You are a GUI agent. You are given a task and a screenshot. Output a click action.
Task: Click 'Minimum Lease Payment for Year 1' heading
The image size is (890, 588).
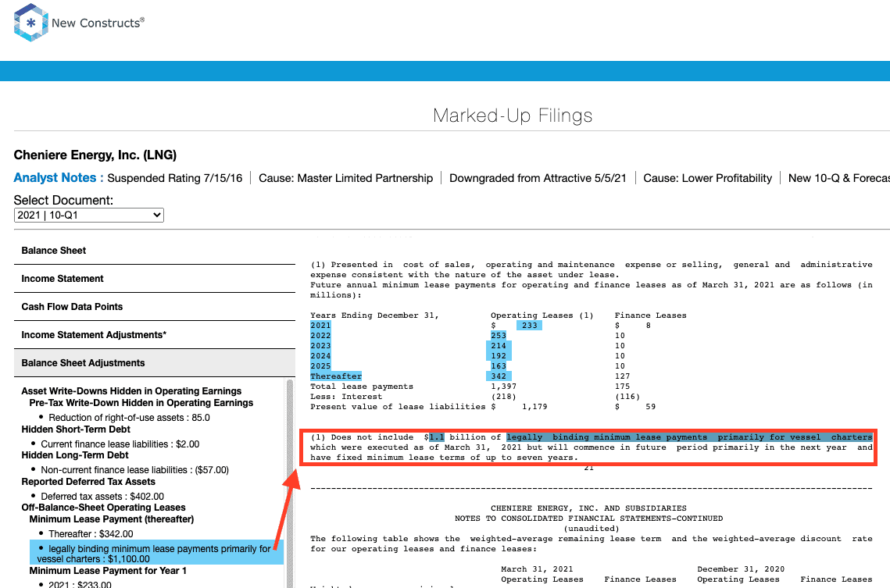(x=108, y=571)
